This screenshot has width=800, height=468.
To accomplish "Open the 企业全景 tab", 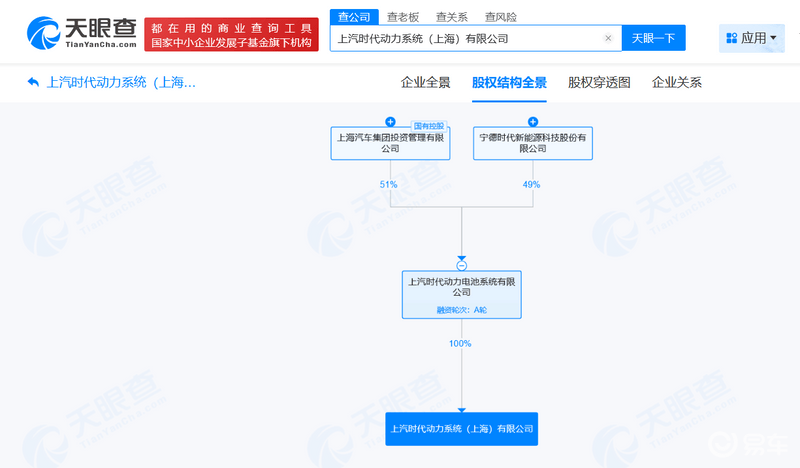I will (x=426, y=82).
